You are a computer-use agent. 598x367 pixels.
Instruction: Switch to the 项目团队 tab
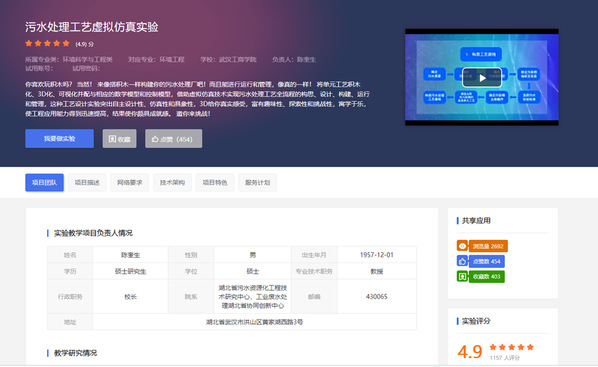pos(45,183)
